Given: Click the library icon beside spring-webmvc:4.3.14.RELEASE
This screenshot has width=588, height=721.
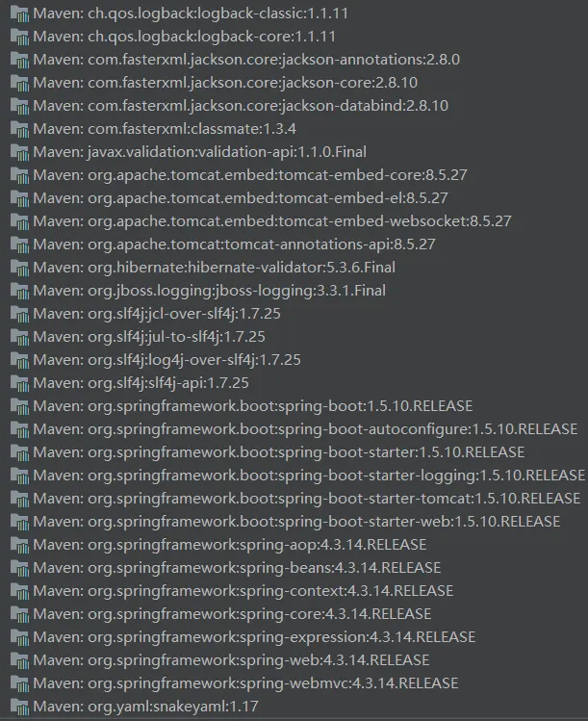Looking at the screenshot, I should [x=19, y=683].
